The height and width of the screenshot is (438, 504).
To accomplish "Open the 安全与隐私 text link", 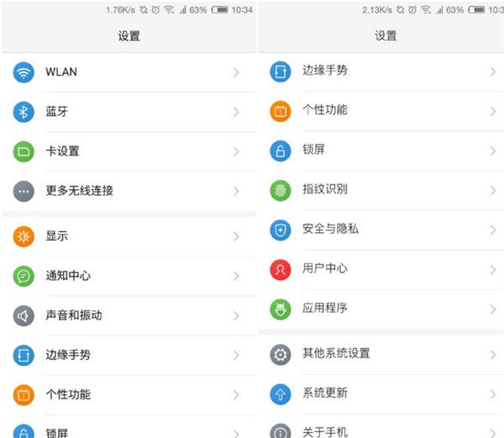I will pos(330,229).
